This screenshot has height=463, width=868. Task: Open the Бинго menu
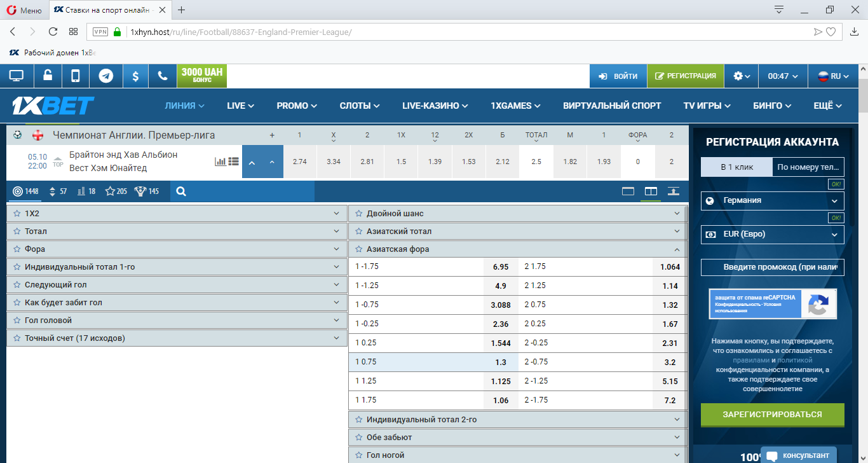(x=772, y=106)
